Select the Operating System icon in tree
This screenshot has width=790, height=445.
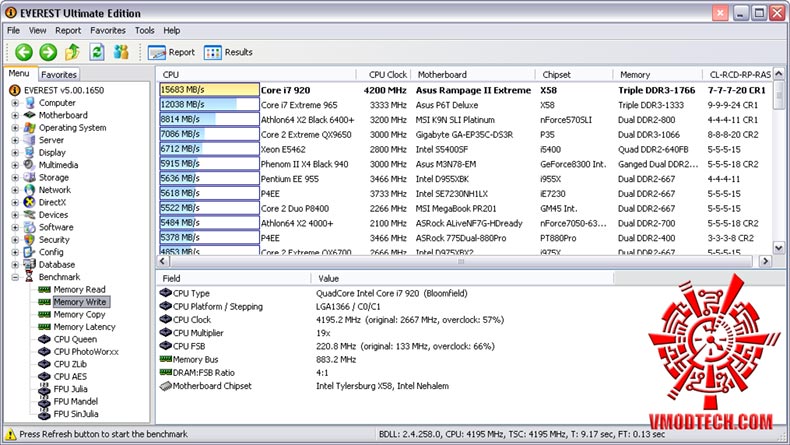click(30, 128)
